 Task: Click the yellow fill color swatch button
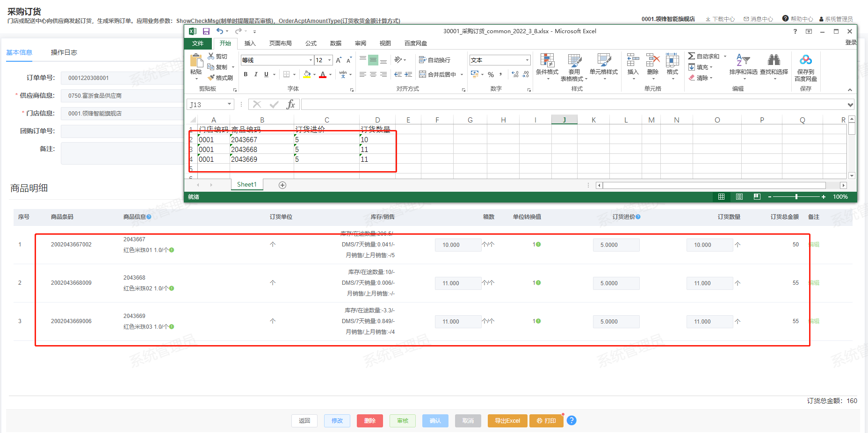pyautogui.click(x=307, y=74)
